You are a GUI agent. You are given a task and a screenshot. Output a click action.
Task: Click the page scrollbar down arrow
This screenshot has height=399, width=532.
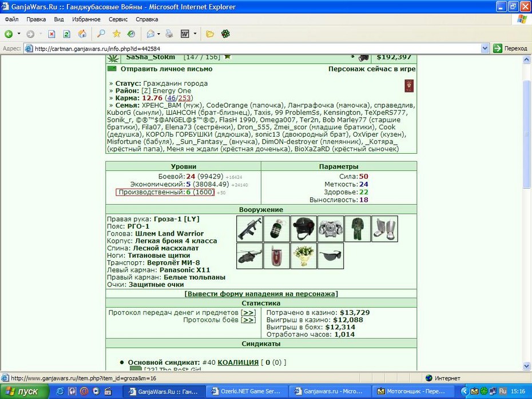click(527, 366)
